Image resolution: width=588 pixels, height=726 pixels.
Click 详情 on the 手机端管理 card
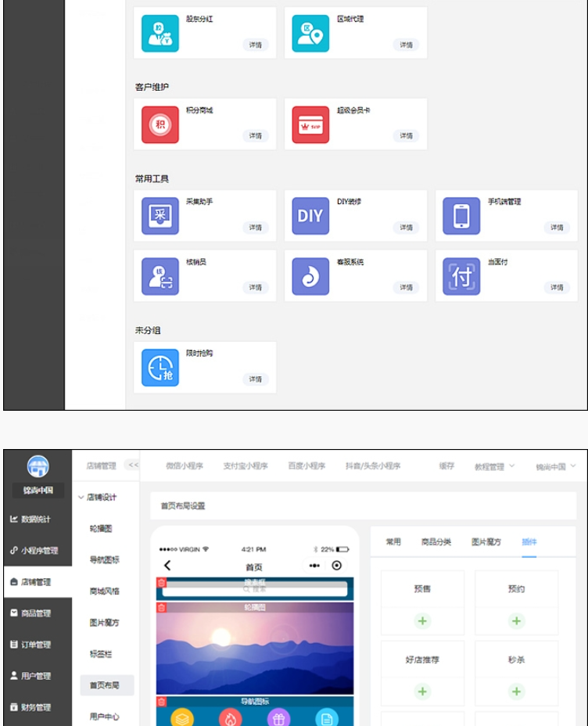click(x=557, y=228)
